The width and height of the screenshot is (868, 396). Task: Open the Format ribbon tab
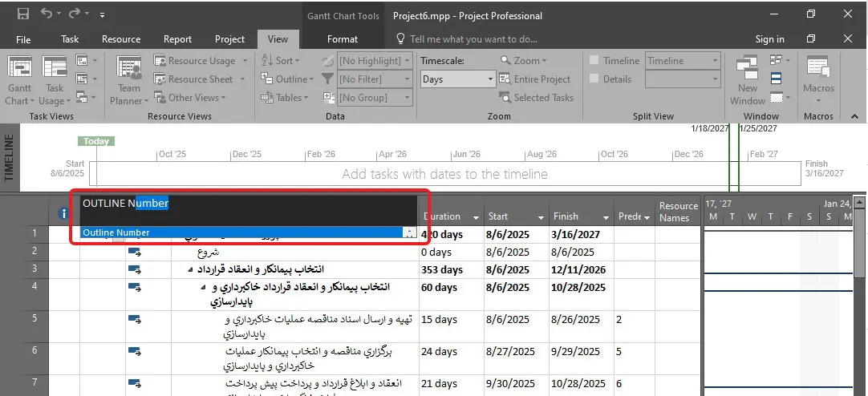point(342,39)
